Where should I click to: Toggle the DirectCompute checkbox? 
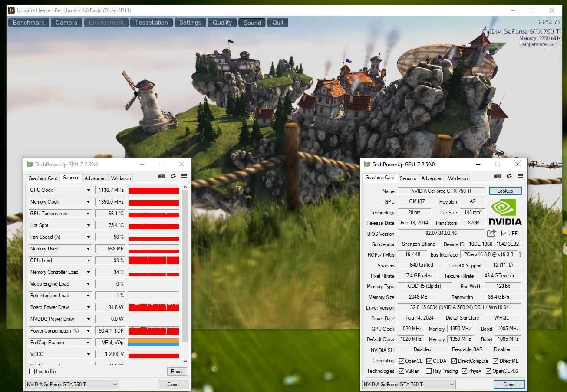click(x=454, y=361)
